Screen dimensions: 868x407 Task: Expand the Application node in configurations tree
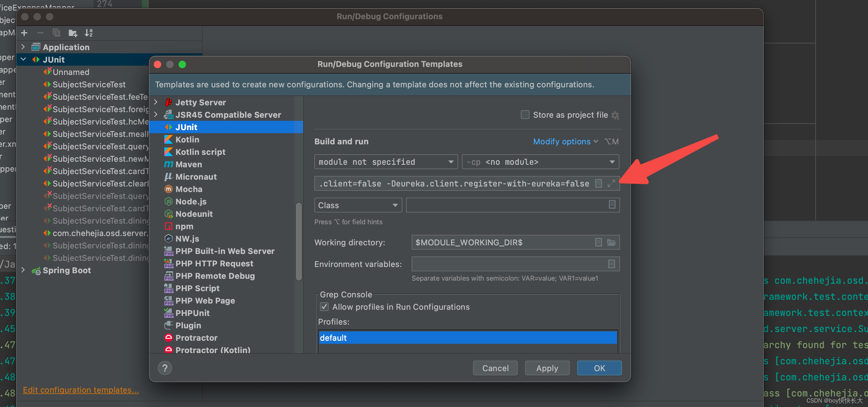[23, 47]
